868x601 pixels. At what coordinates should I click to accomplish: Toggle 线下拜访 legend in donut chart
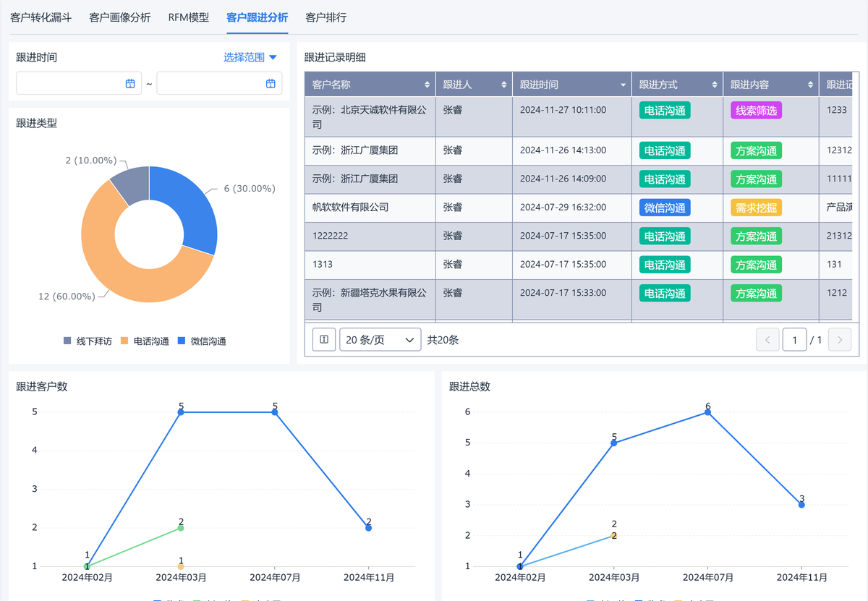tap(88, 341)
